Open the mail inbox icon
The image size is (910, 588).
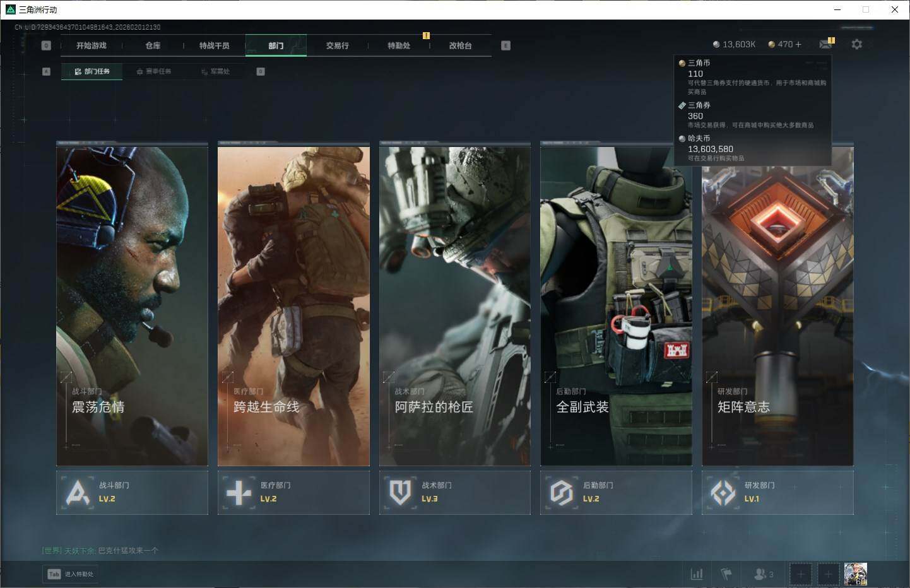coord(825,44)
